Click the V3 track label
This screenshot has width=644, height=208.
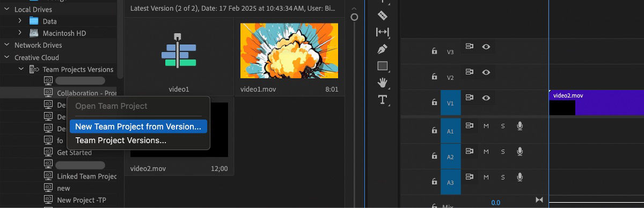click(450, 52)
